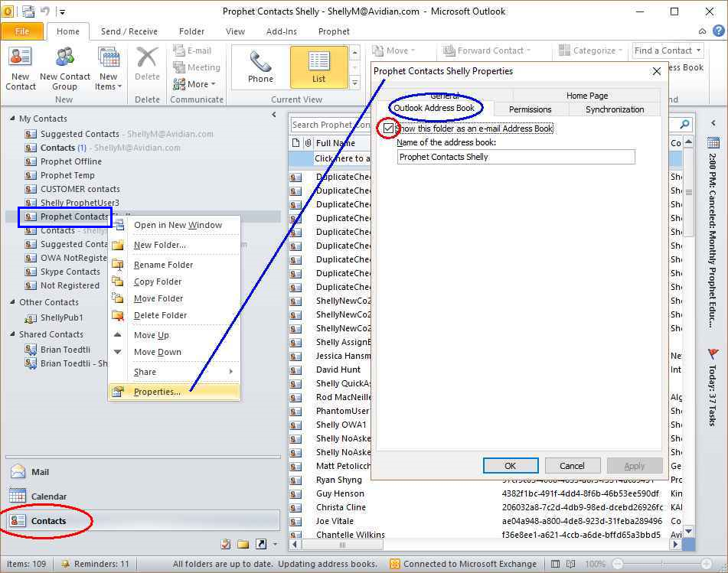Viewport: 728px width, 573px height.
Task: Toggle 'Show this folder as e-mail Address Book'
Action: click(389, 128)
